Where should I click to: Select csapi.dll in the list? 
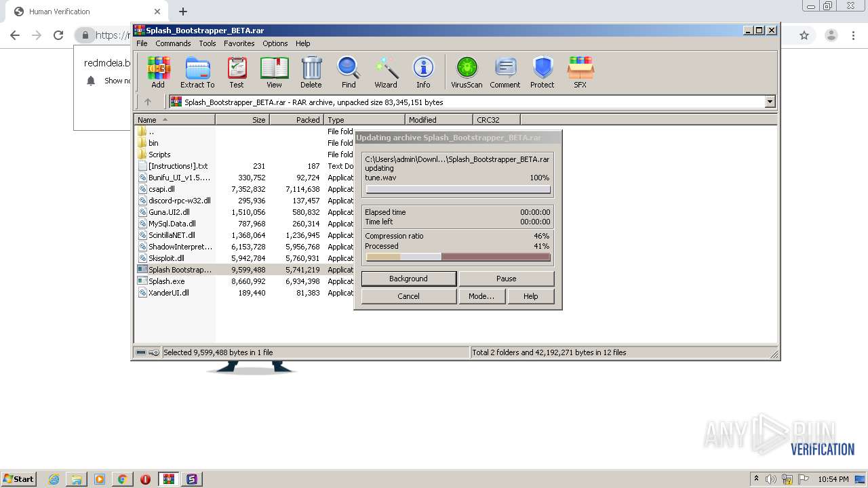pos(161,189)
